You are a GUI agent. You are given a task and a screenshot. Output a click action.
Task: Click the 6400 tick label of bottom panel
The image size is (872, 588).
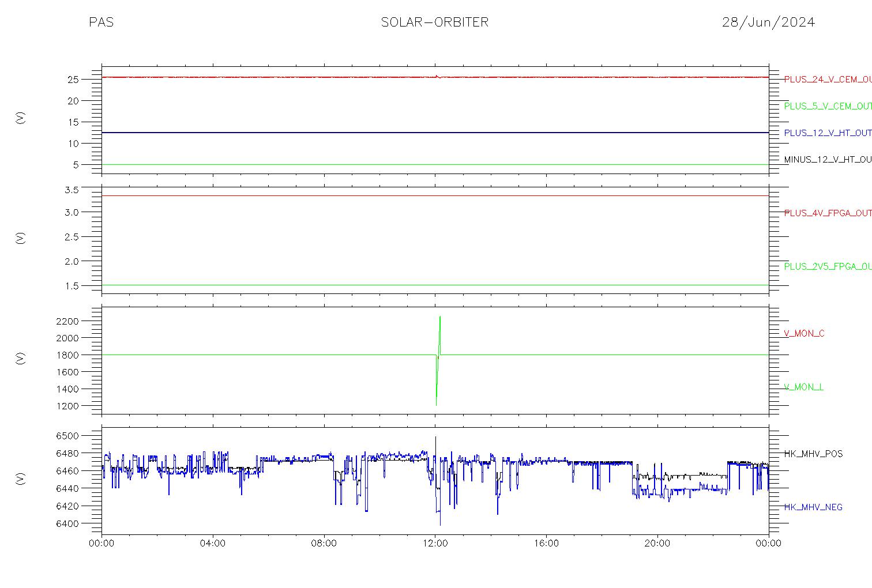coord(67,523)
